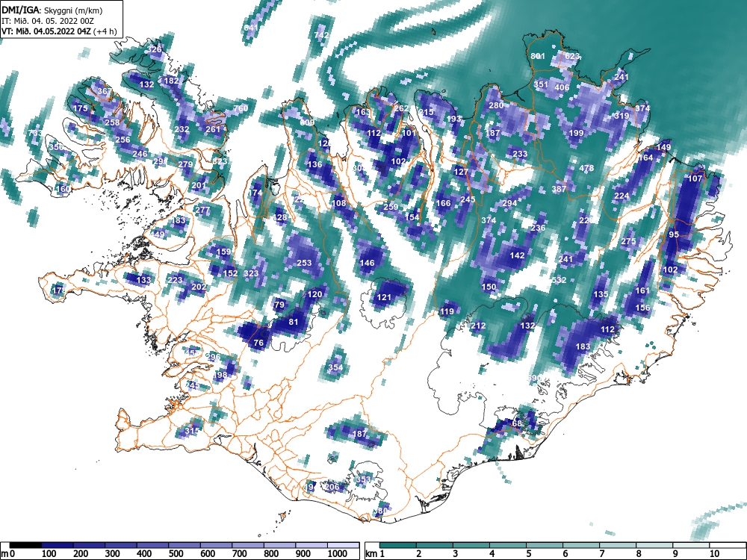Click the value 121 on the glacier
The image size is (747, 560).
(384, 298)
